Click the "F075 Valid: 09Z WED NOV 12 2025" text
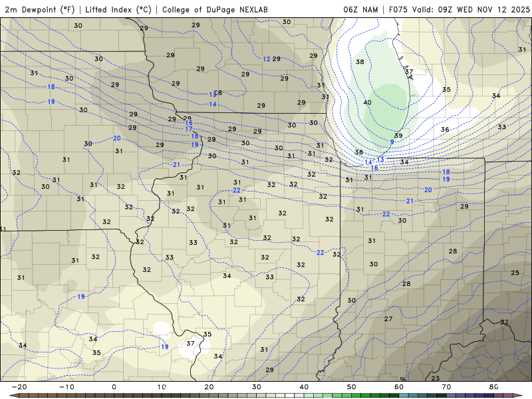Image resolution: width=532 pixels, height=399 pixels. tap(459, 9)
